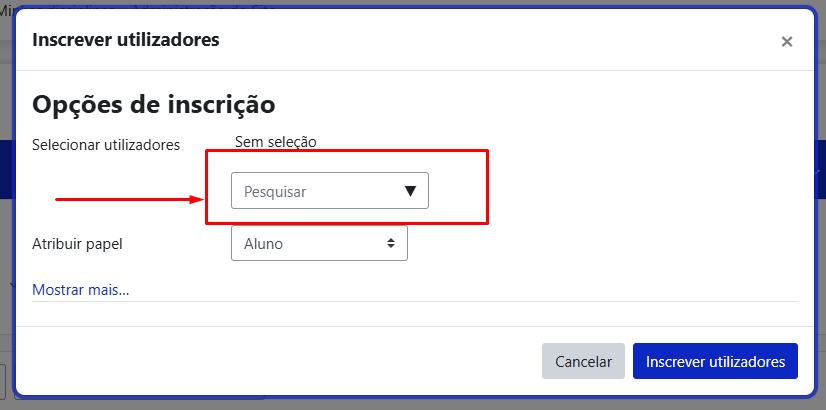
Task: Open the Pesquisar suggestions with the down arrow
Action: point(410,191)
